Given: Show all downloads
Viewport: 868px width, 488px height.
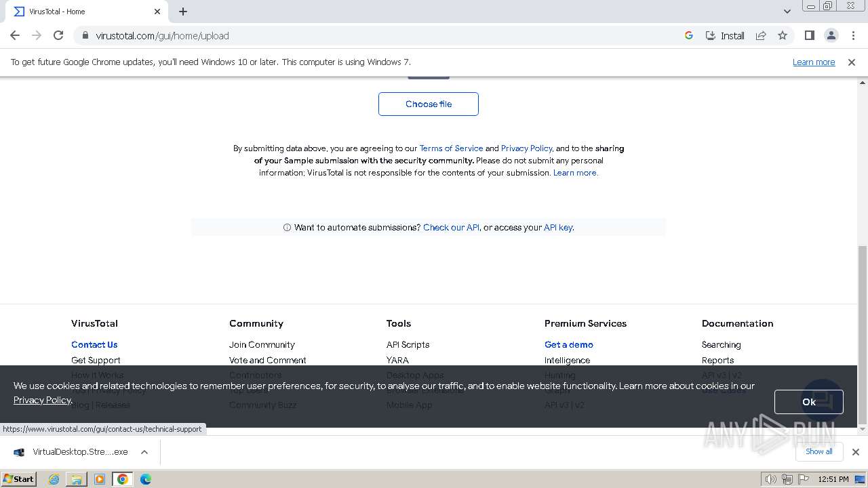Looking at the screenshot, I should coord(818,451).
